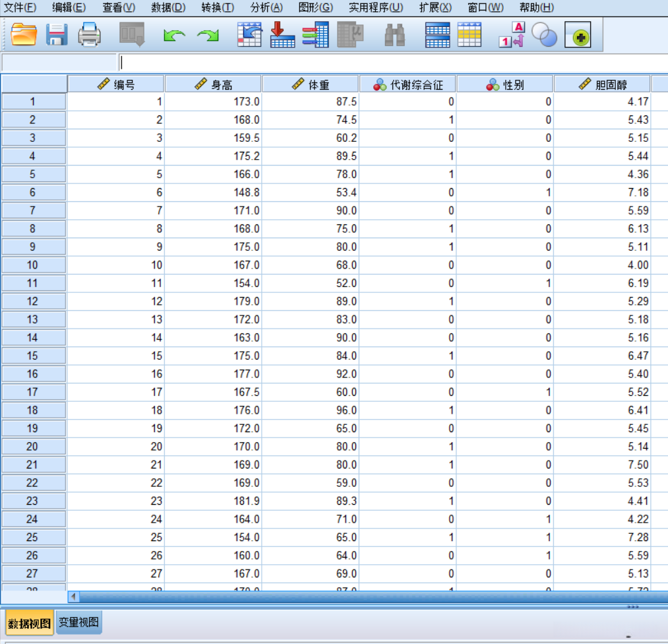This screenshot has width=668, height=644.
Task: Open a data file with the folder icon
Action: (x=24, y=34)
